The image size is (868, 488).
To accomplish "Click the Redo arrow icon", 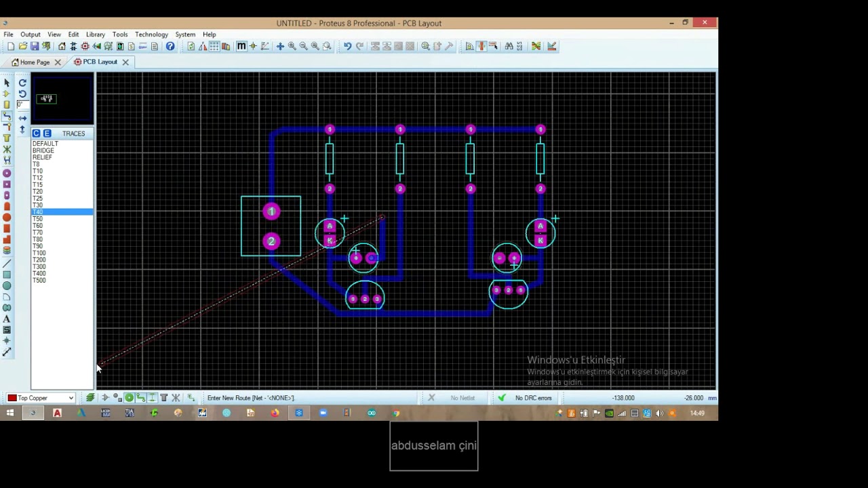I will tap(359, 46).
